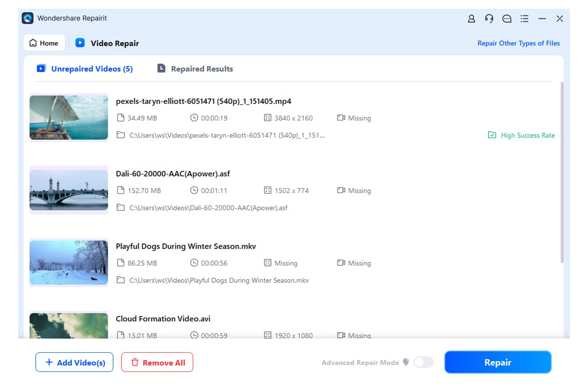Switch to Unrepaired Videos tab

coord(85,69)
